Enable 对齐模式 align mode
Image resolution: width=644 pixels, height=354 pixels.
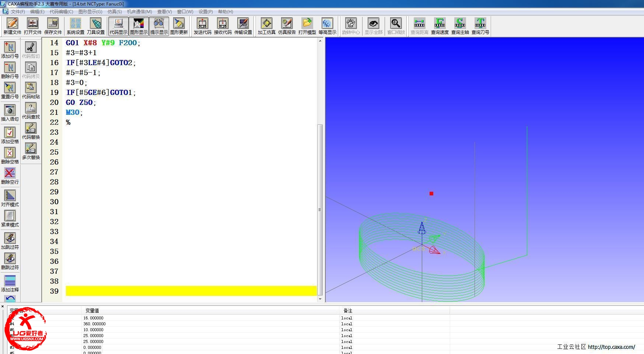(10, 198)
